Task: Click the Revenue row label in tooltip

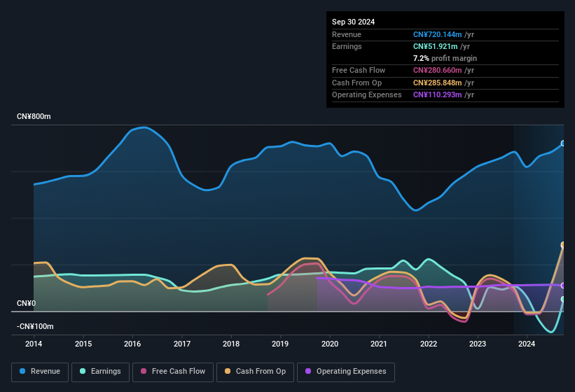Action: 347,34
